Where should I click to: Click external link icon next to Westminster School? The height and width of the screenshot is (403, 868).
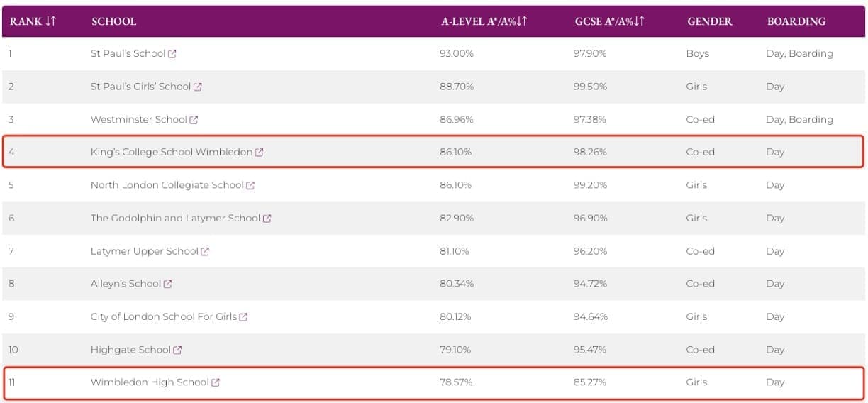pyautogui.click(x=194, y=120)
